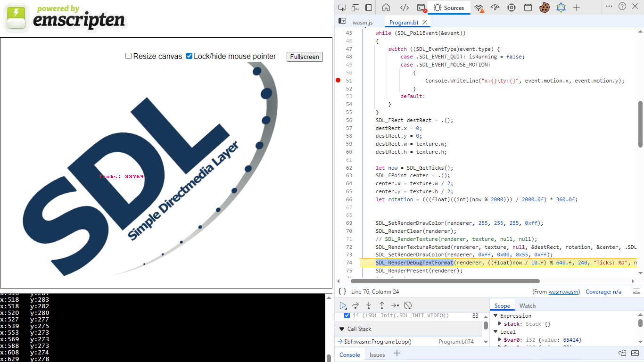This screenshot has width=644, height=362.
Task: Enable the Resize canvas checkbox
Action: [x=128, y=56]
